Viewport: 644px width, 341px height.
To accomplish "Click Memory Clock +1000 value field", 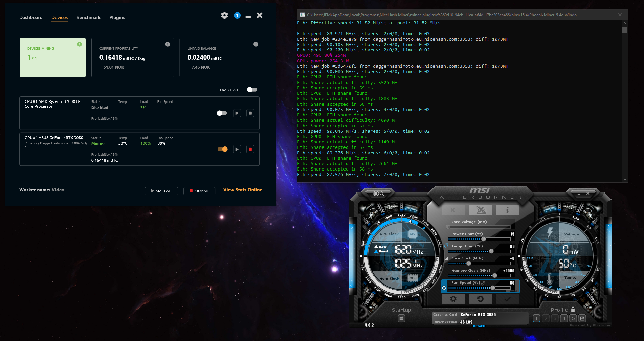I will (509, 271).
